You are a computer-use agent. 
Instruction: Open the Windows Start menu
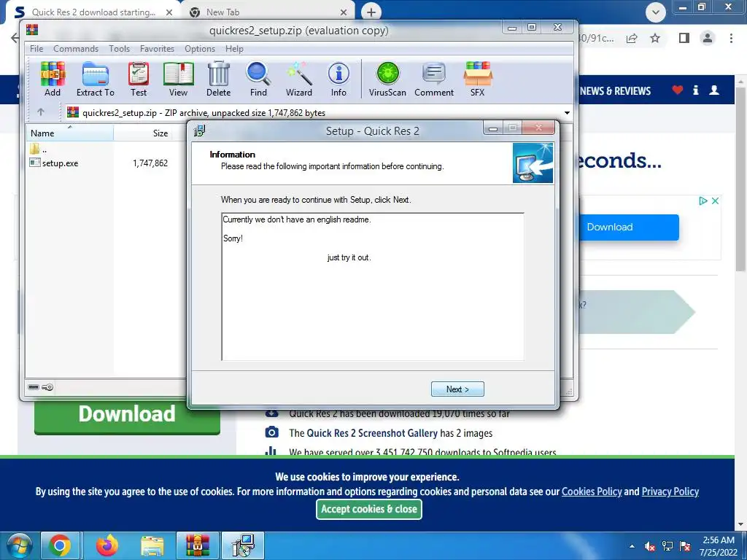point(19,545)
